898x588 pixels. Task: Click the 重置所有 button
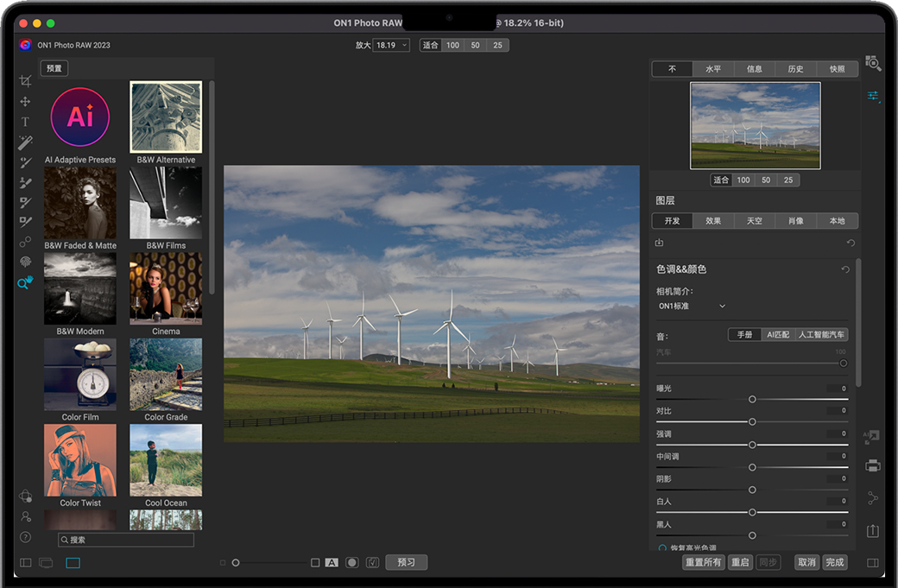tap(703, 562)
